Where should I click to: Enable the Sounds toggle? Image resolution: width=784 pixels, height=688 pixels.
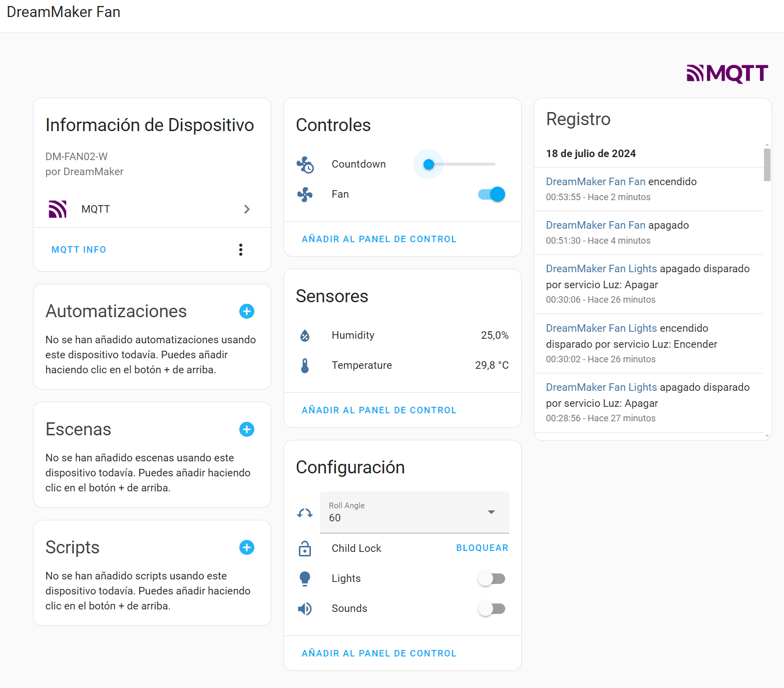click(x=492, y=609)
